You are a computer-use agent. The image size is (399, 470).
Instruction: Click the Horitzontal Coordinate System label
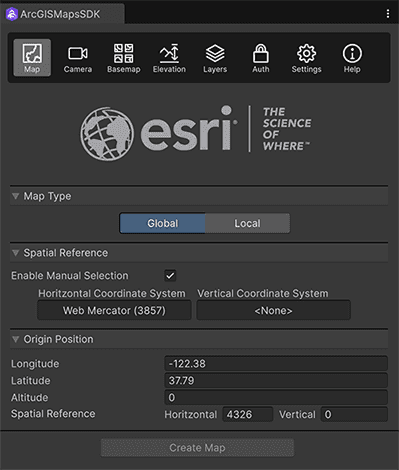[112, 293]
